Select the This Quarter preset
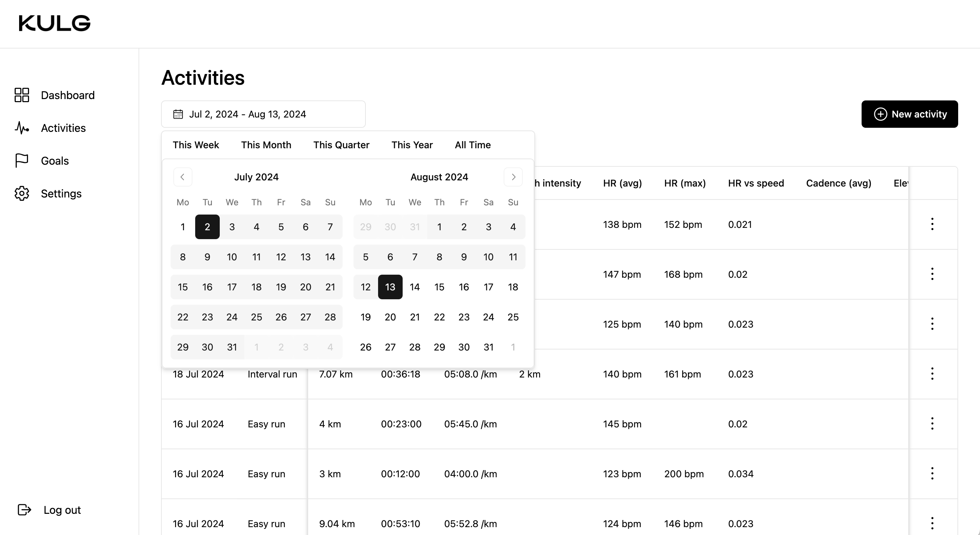Image resolution: width=980 pixels, height=535 pixels. [341, 145]
